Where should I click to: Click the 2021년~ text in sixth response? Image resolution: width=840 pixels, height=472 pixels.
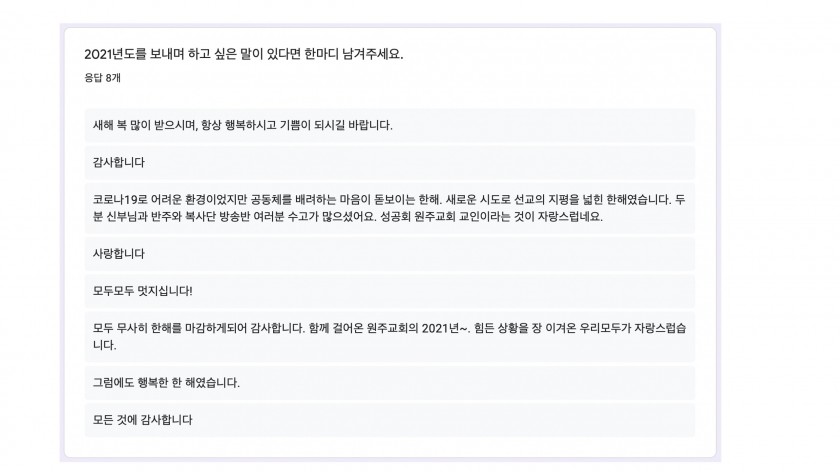click(445, 328)
